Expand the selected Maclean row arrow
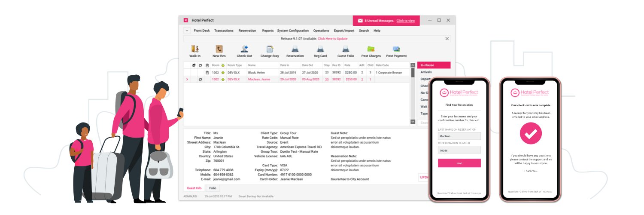 tap(187, 80)
